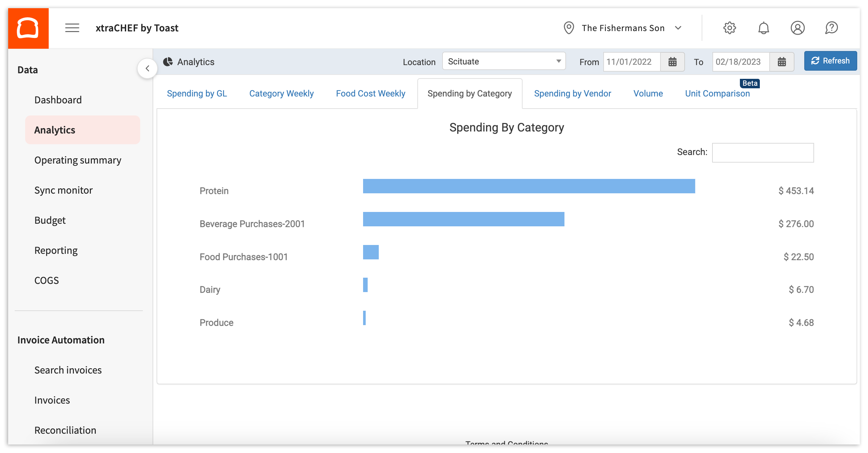868x453 pixels.
Task: Click the Analytics pie chart icon
Action: pyautogui.click(x=169, y=62)
